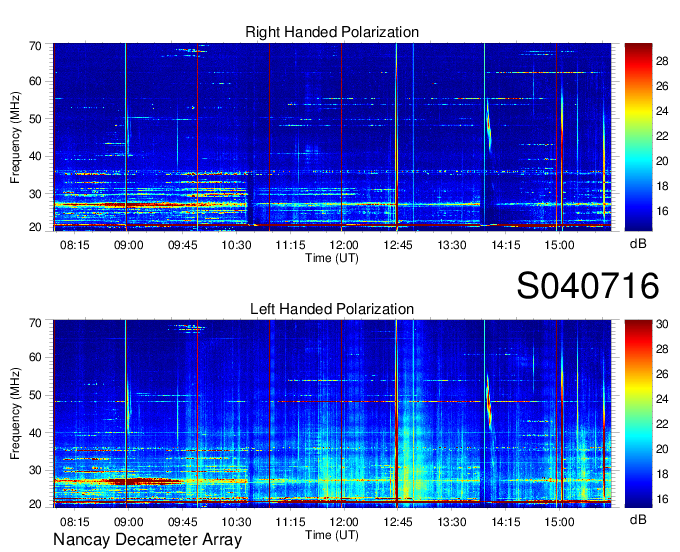The image size is (680, 552).
Task: Click '13:30' time tick of Left Handed plot
Action: (451, 522)
